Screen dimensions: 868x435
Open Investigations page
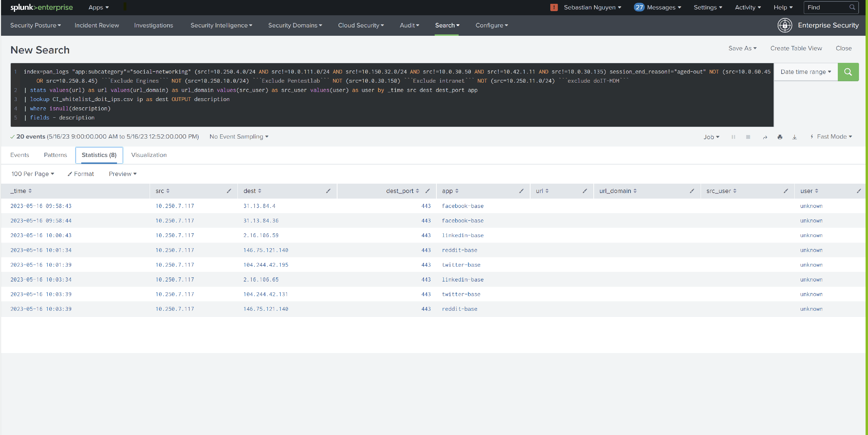(x=153, y=25)
